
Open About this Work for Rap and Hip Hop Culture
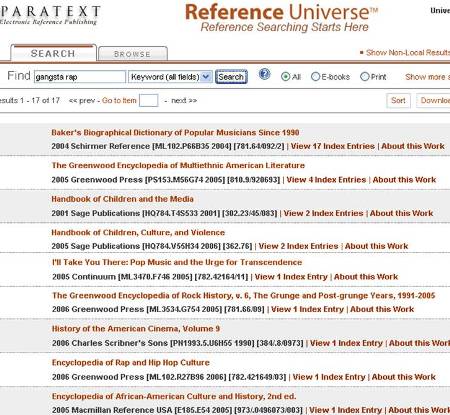[404, 377]
